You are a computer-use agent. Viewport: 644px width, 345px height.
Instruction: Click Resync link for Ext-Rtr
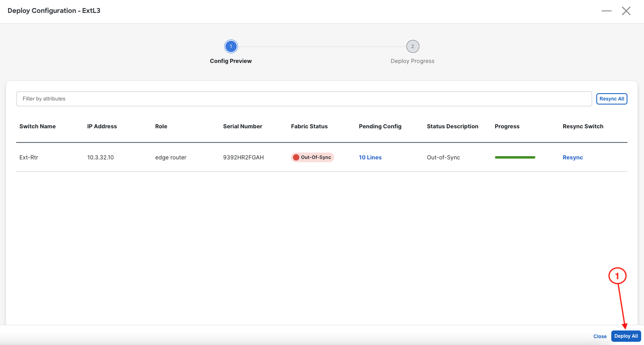[x=573, y=157]
